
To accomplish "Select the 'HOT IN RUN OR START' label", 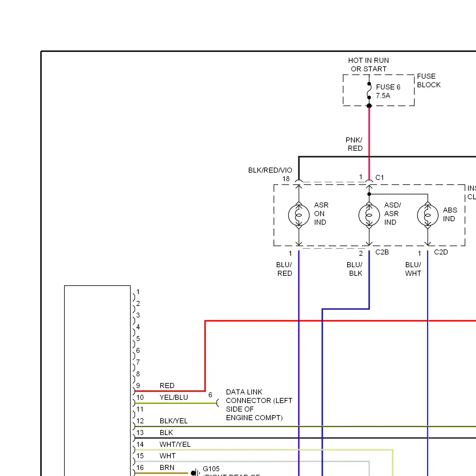I will (x=368, y=64).
